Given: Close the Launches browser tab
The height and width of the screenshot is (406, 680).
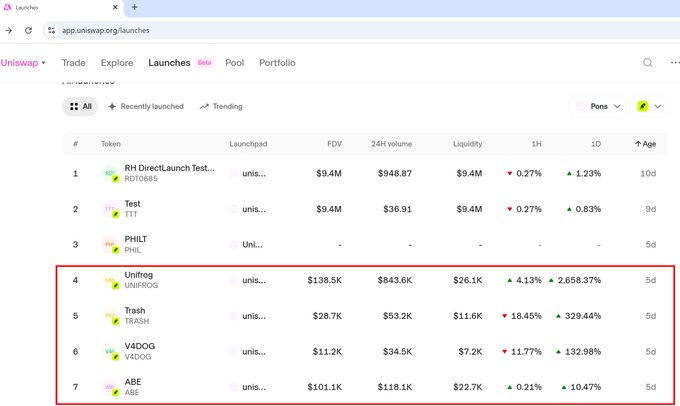Looking at the screenshot, I should [x=115, y=7].
